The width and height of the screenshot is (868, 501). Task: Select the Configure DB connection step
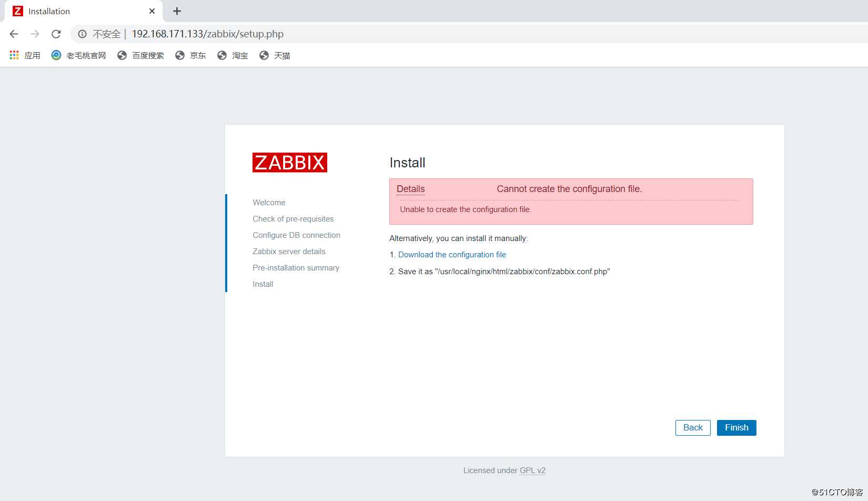(x=296, y=235)
